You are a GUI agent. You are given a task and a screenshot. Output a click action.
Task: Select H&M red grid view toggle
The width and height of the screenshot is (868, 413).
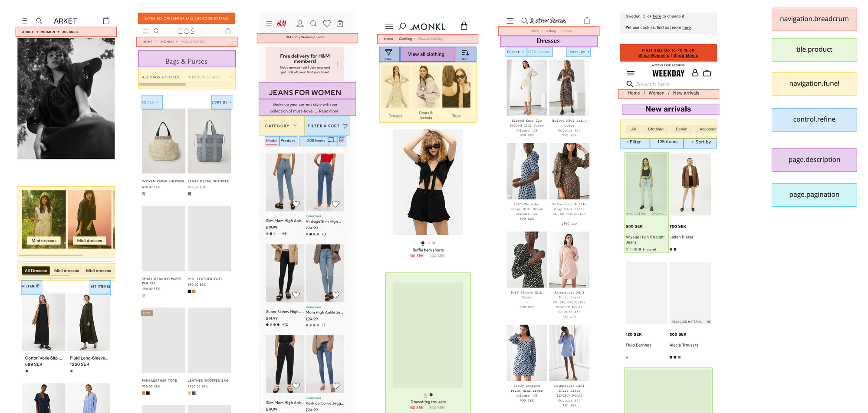(x=342, y=140)
